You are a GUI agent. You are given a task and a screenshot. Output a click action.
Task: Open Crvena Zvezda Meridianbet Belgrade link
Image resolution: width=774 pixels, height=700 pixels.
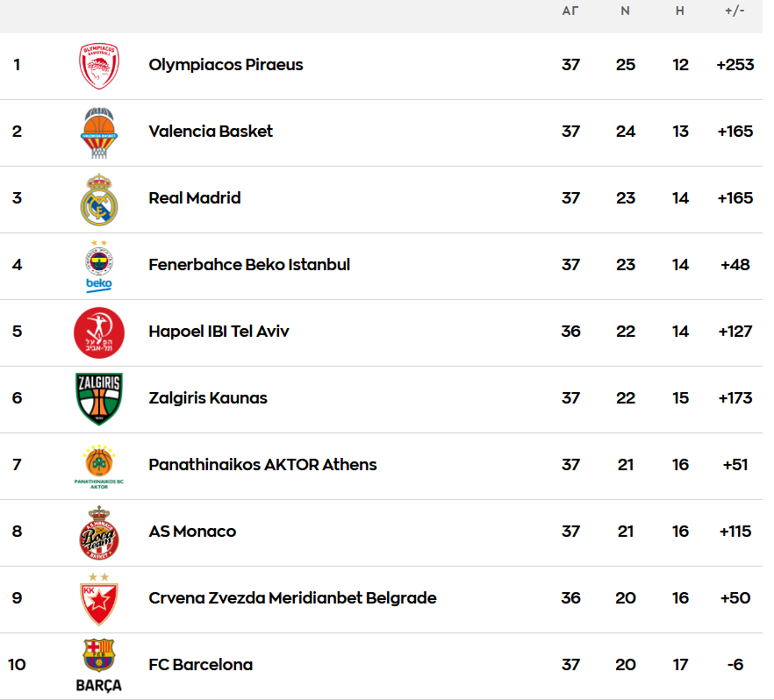292,598
